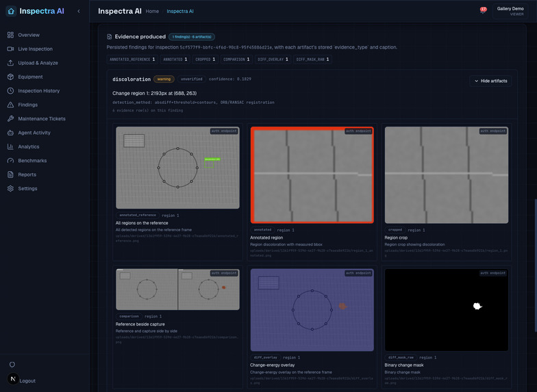
Task: Click the Benchmarks gauge icon
Action: coord(11,161)
